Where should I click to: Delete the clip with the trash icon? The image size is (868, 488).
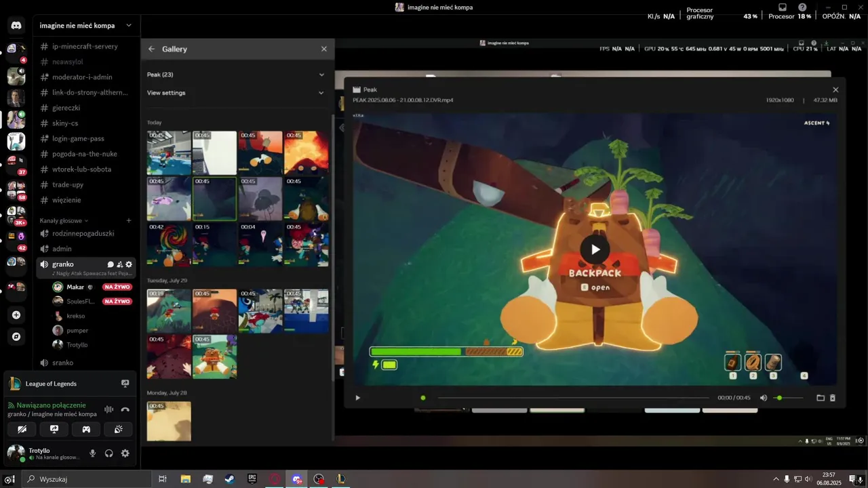[833, 398]
